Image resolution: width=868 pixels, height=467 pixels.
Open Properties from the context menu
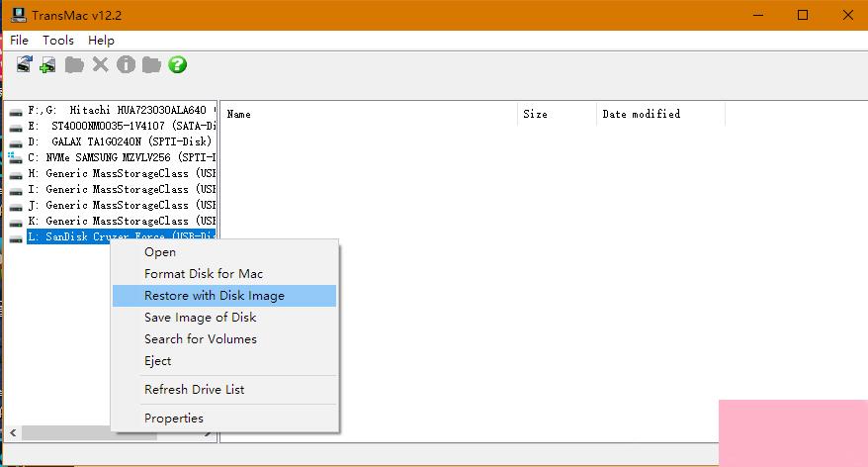(224, 419)
